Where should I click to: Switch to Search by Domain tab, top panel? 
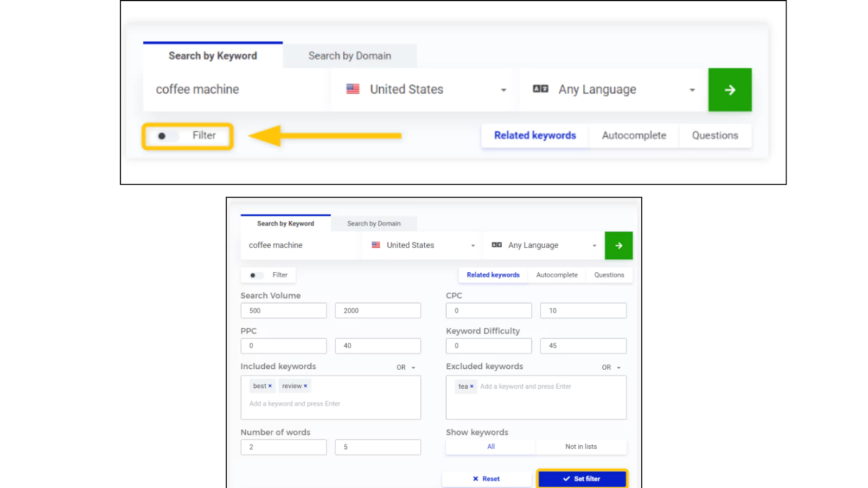[x=350, y=56]
